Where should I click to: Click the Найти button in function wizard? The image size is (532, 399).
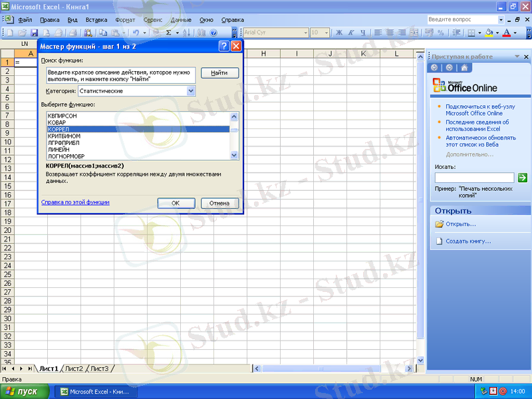pyautogui.click(x=219, y=73)
